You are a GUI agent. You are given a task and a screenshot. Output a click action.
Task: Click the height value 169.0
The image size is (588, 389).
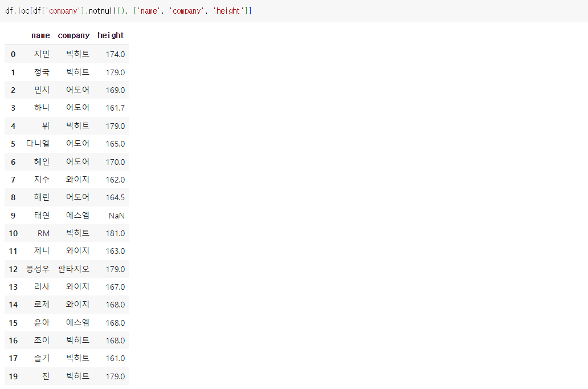[x=115, y=91]
